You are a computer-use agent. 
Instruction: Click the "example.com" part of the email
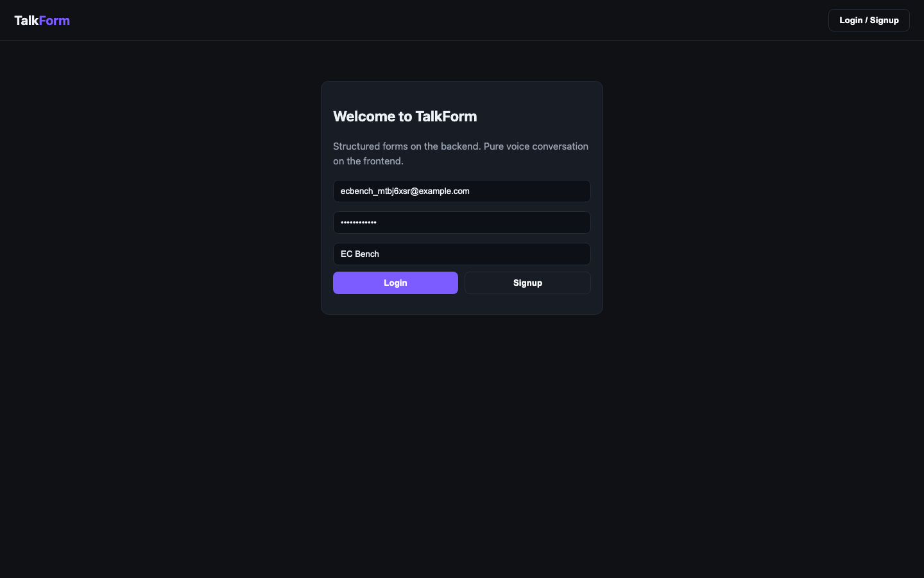click(x=444, y=191)
